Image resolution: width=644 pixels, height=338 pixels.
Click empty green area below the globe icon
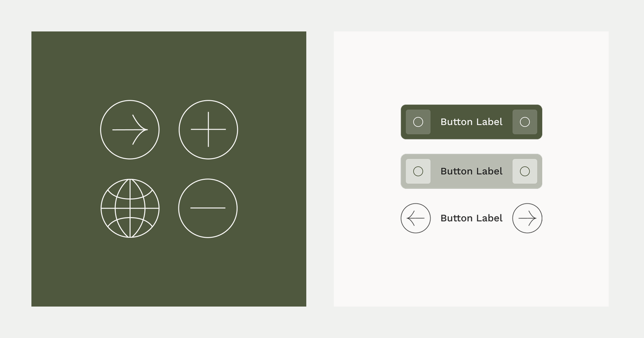click(x=130, y=272)
